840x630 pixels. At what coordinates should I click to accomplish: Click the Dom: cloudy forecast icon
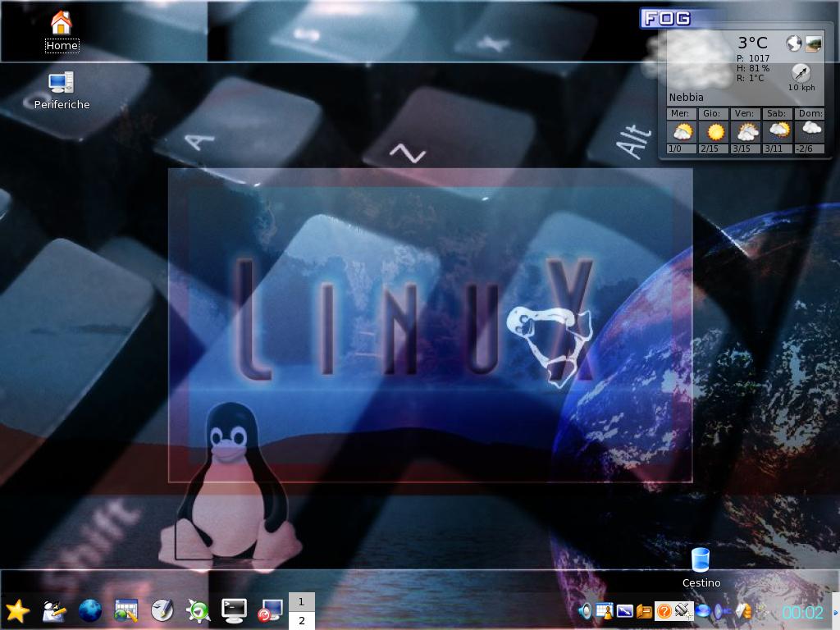pyautogui.click(x=811, y=129)
